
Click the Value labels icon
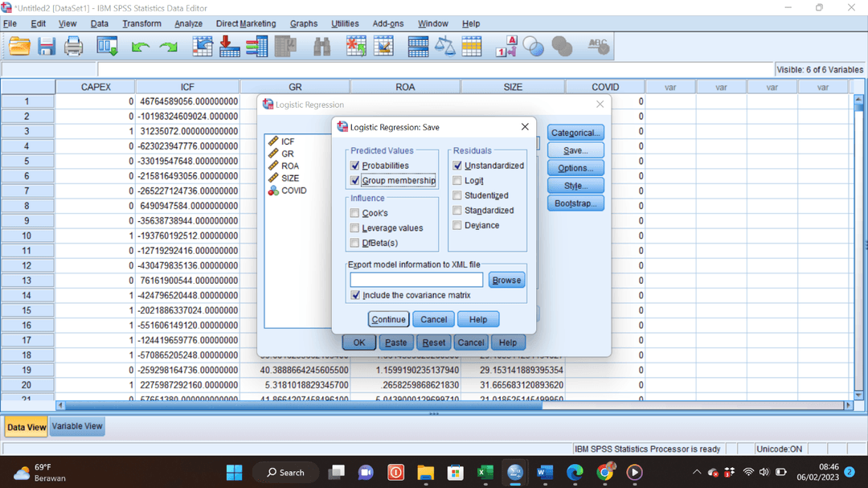[506, 47]
